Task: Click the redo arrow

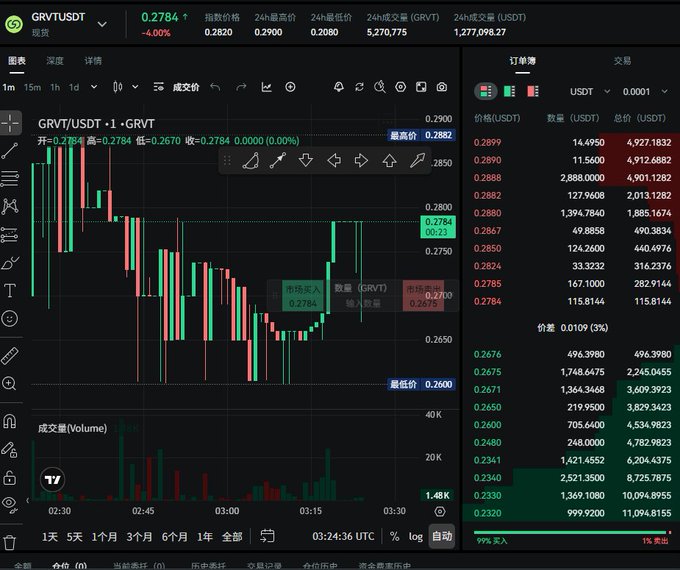Action: click(x=241, y=87)
